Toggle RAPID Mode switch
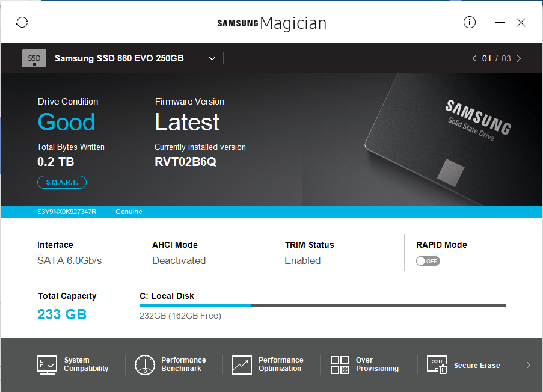Image resolution: width=543 pixels, height=392 pixels. (x=428, y=261)
